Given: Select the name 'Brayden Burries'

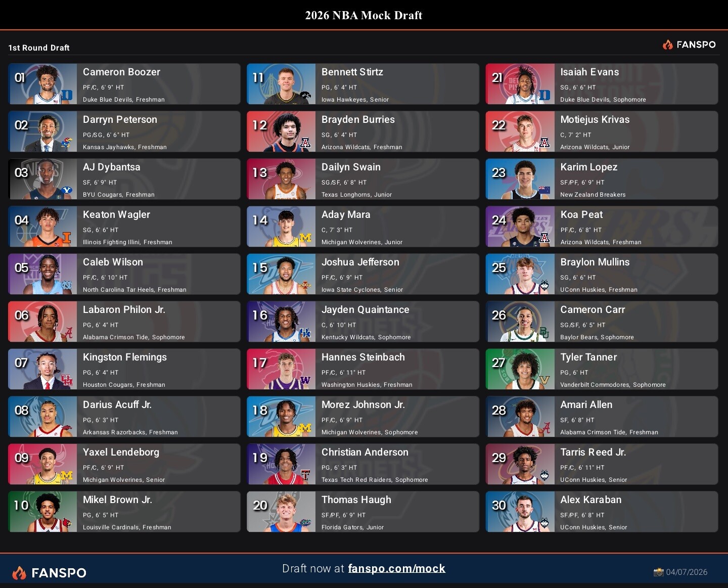Looking at the screenshot, I should tap(358, 120).
